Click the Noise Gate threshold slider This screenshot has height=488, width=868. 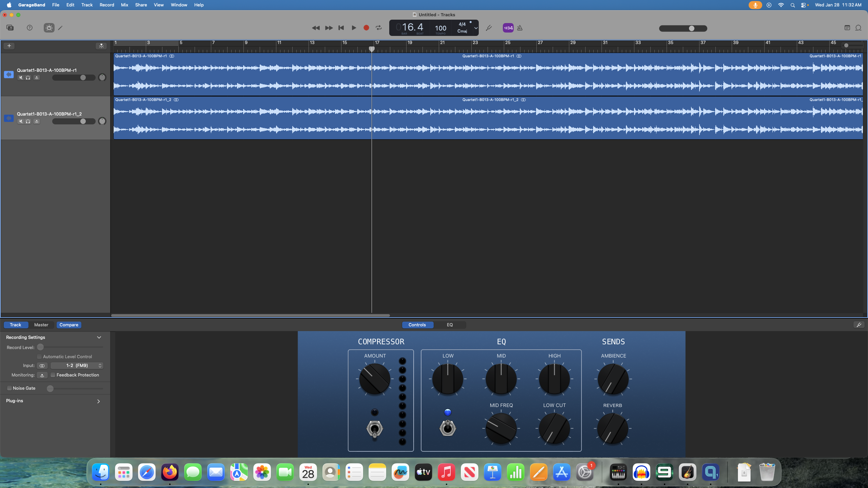click(x=75, y=389)
